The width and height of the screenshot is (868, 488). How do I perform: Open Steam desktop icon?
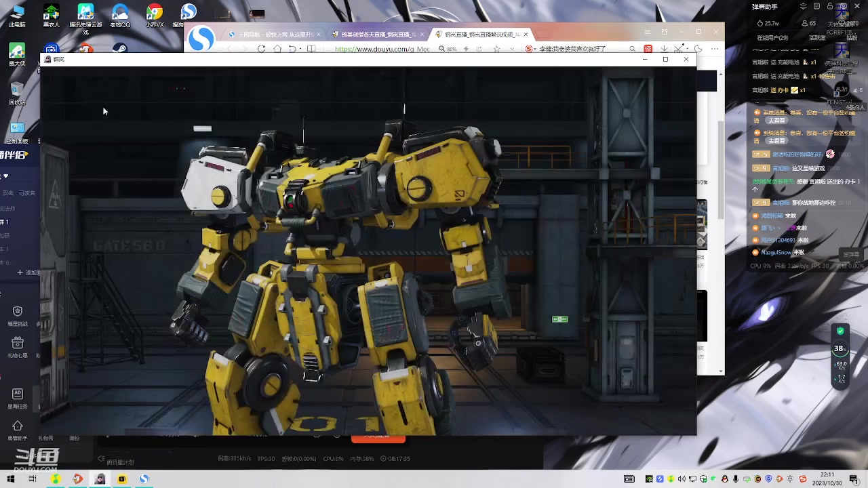[x=120, y=49]
